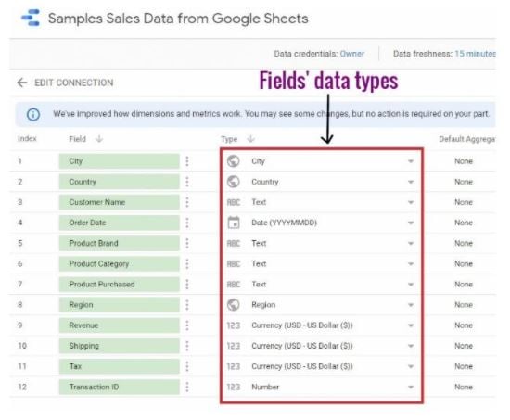Open the three-dot menu for Order Date
This screenshot has height=420, width=510.
[x=187, y=223]
